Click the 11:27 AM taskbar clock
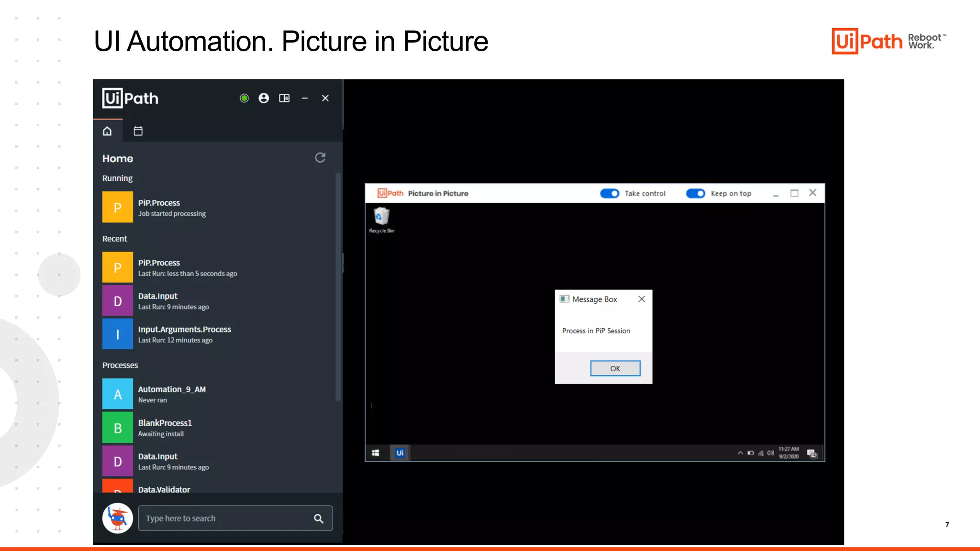The image size is (980, 551). pyautogui.click(x=789, y=452)
